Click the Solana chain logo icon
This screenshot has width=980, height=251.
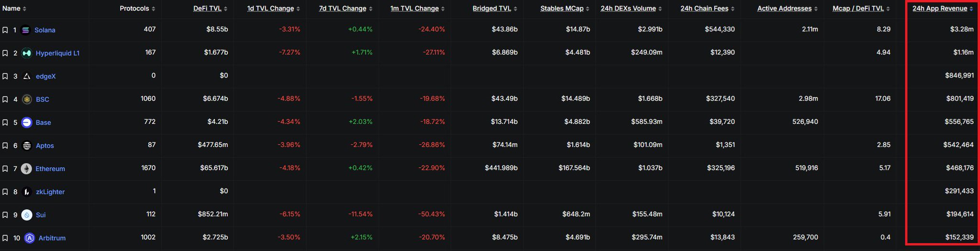click(x=25, y=30)
